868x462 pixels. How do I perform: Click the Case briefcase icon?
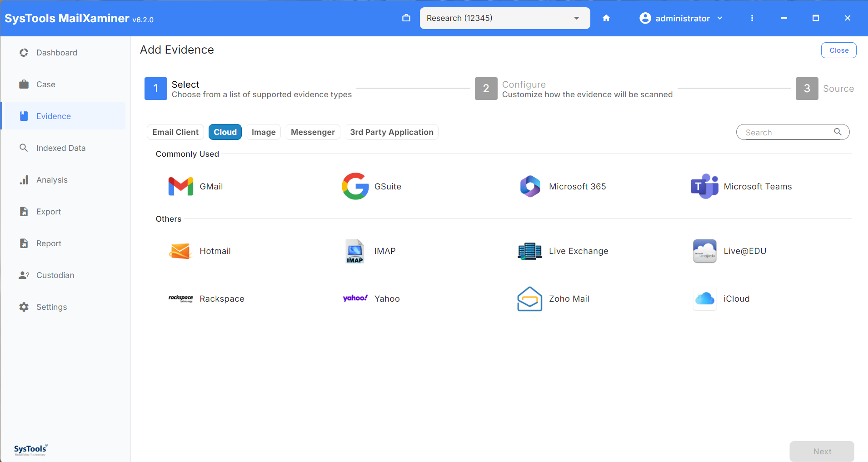point(24,84)
